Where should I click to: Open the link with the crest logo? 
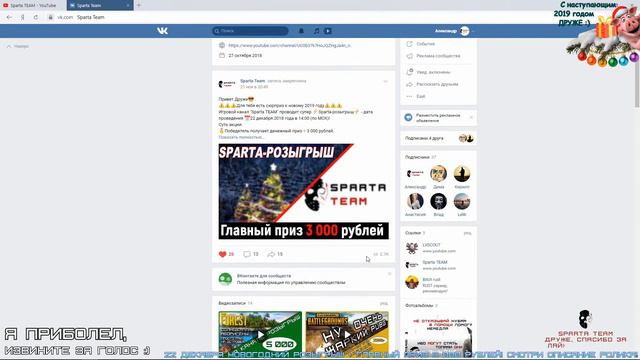412,248
